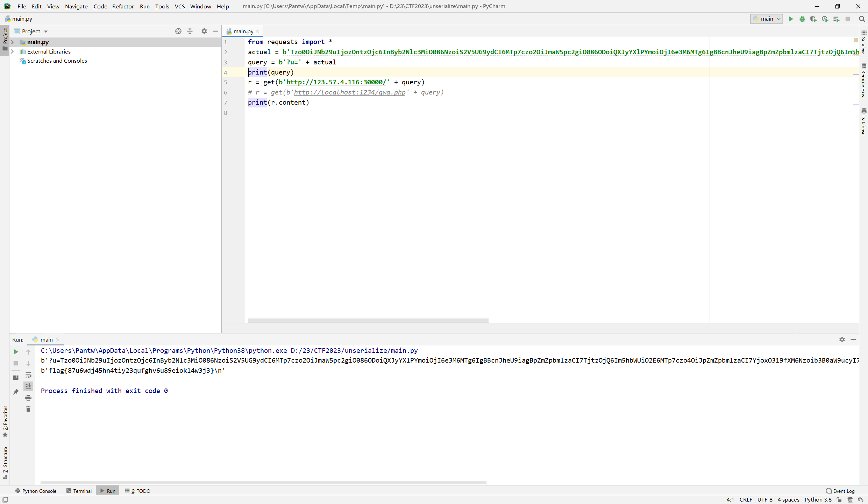Click the green Run button in top toolbar
Image resolution: width=868 pixels, height=504 pixels.
(x=791, y=19)
